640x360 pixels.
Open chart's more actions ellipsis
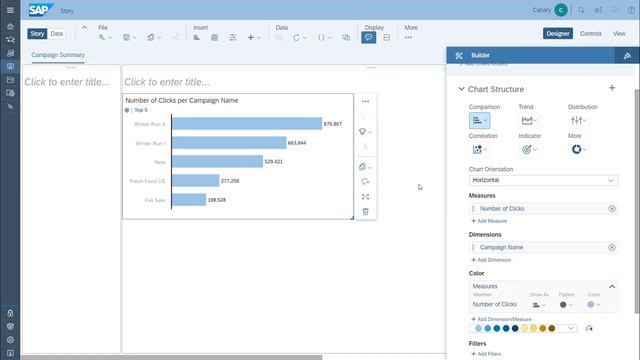click(365, 101)
